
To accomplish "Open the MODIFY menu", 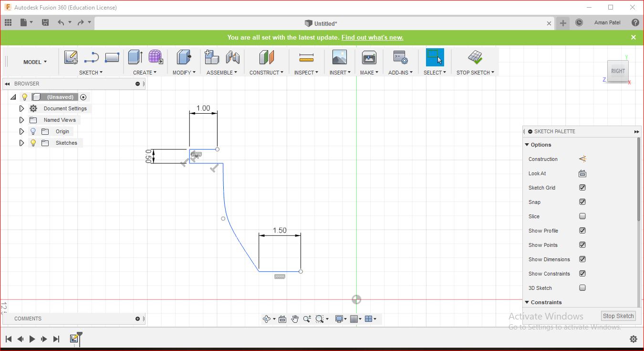I will click(184, 73).
